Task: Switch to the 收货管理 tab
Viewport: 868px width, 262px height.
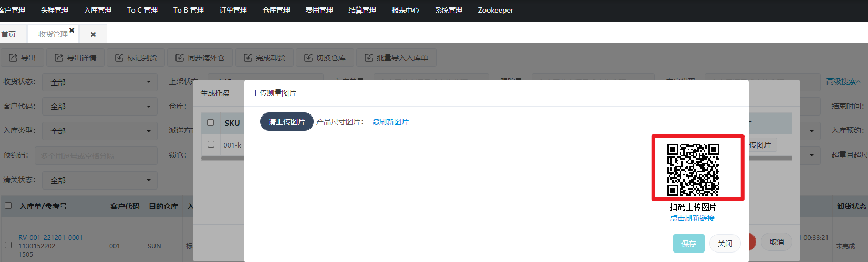Action: tap(53, 34)
